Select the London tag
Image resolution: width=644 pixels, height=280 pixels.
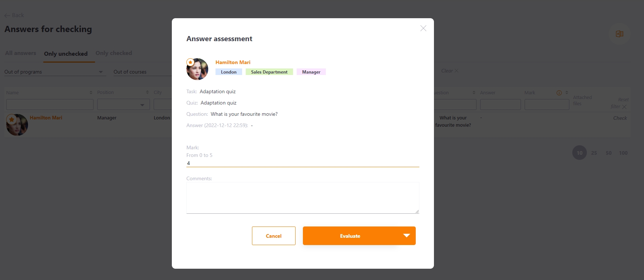point(229,72)
